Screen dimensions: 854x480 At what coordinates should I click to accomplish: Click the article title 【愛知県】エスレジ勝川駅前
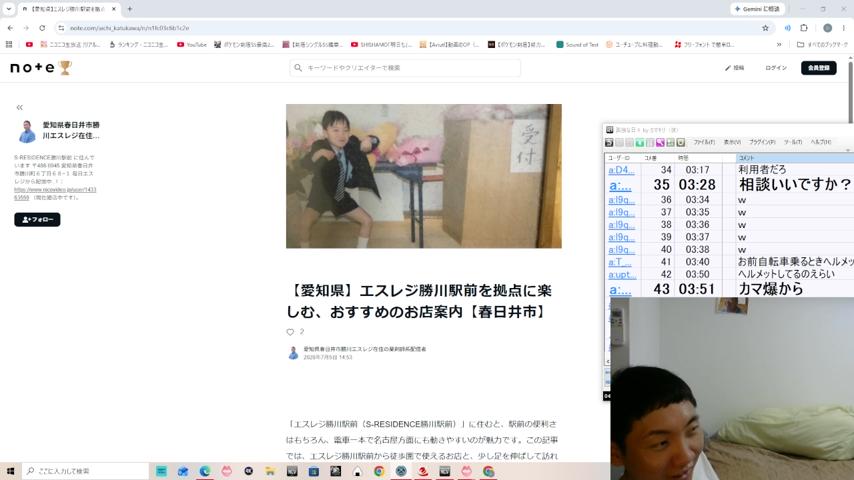pos(419,301)
